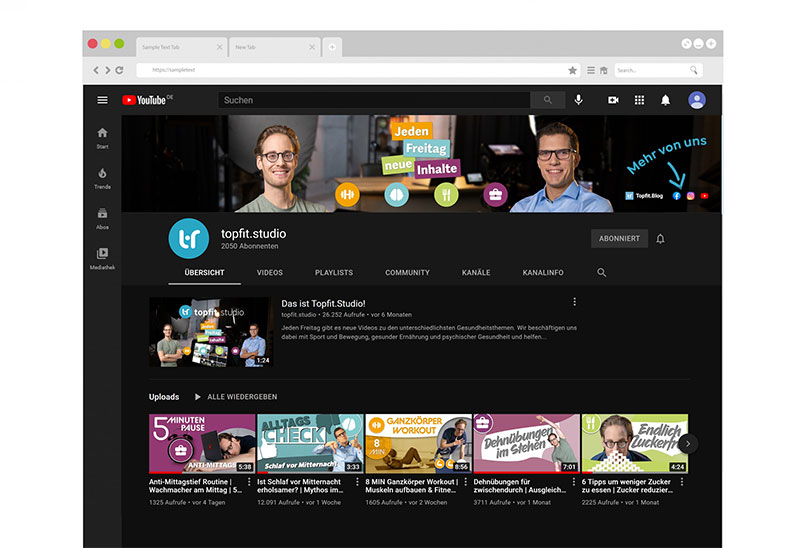
Task: Open the KANÄLE tab
Action: click(476, 272)
